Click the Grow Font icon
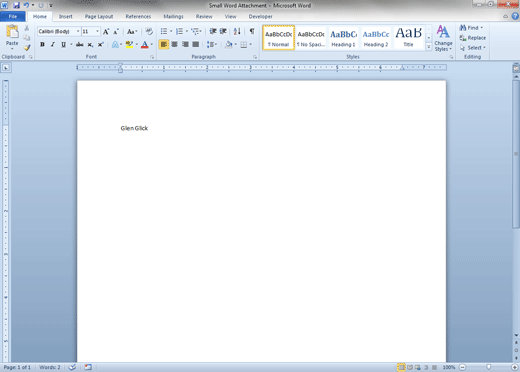Image resolution: width=520 pixels, height=372 pixels. tap(106, 32)
